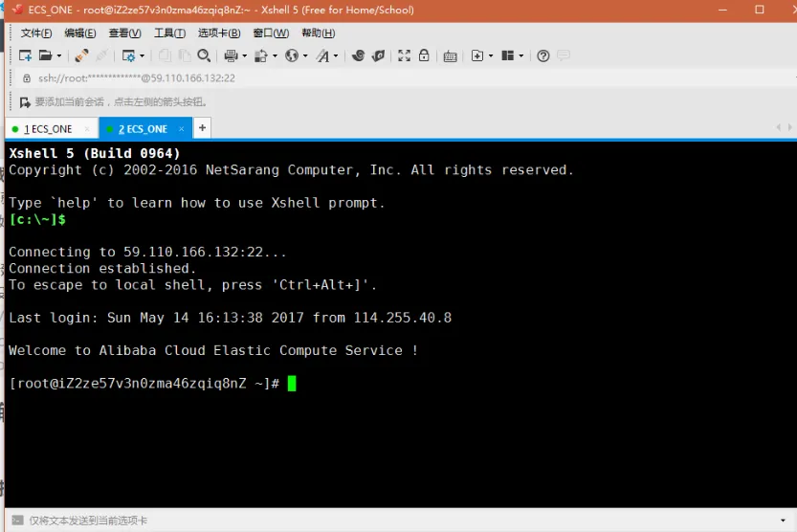The height and width of the screenshot is (532, 797).
Task: Click the add current session arrow icon
Action: pos(25,102)
